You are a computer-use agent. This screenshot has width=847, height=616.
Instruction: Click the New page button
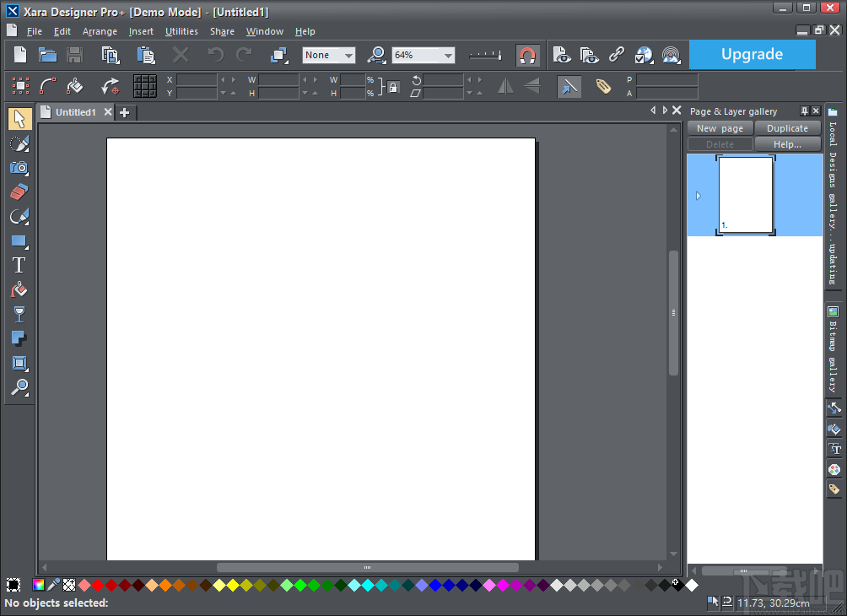[x=720, y=128]
